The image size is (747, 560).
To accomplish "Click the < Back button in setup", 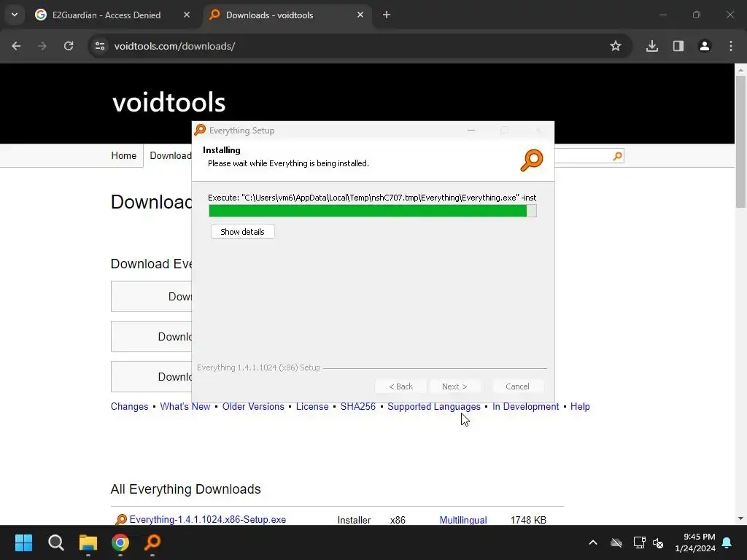I will click(400, 386).
